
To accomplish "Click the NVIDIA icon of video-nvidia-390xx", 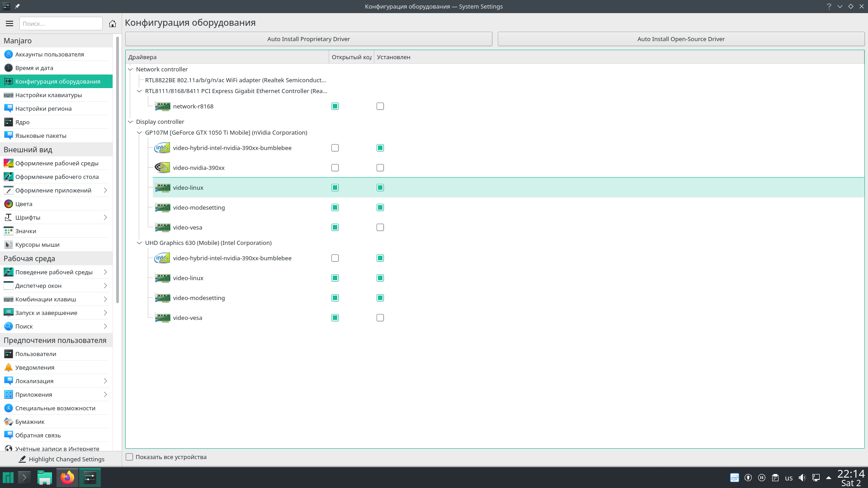I will coord(162,168).
